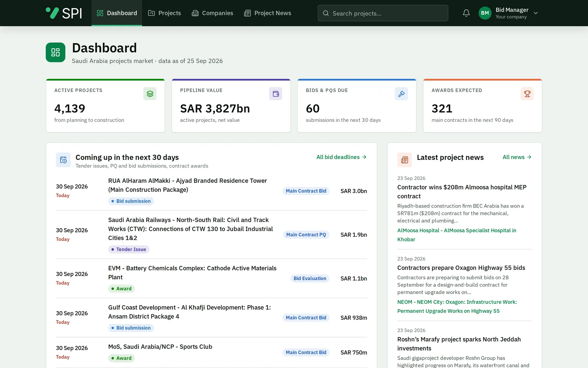Read the Almoosa hospital MEP contract news

(462, 192)
